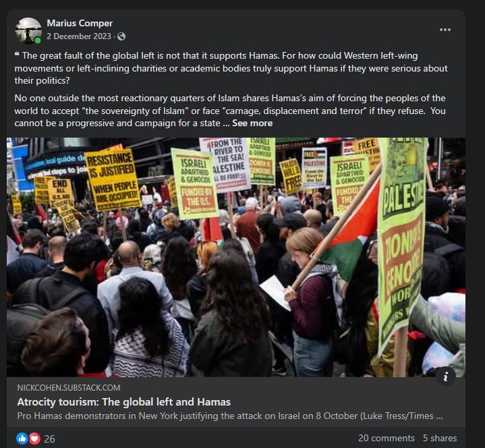Click the article description beginning 'Pro Hamas demonstrators'
The width and height of the screenshot is (485, 448).
tap(230, 416)
